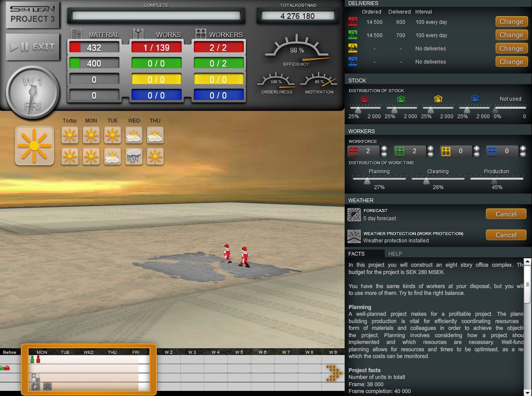Click the blue delivery truck icon
This screenshot has width=532, height=396.
click(353, 61)
